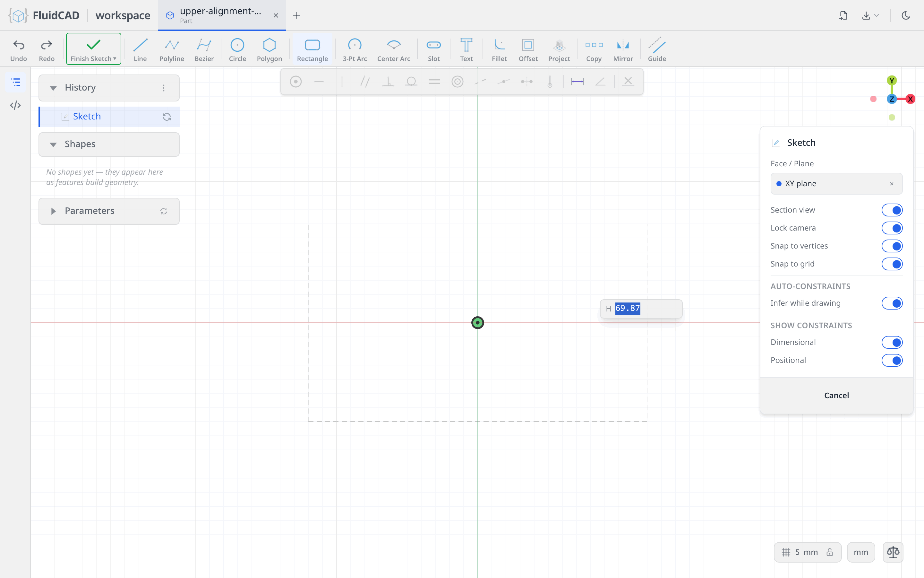Viewport: 924px width, 578px height.
Task: Disable Snap to grid switch
Action: point(892,264)
